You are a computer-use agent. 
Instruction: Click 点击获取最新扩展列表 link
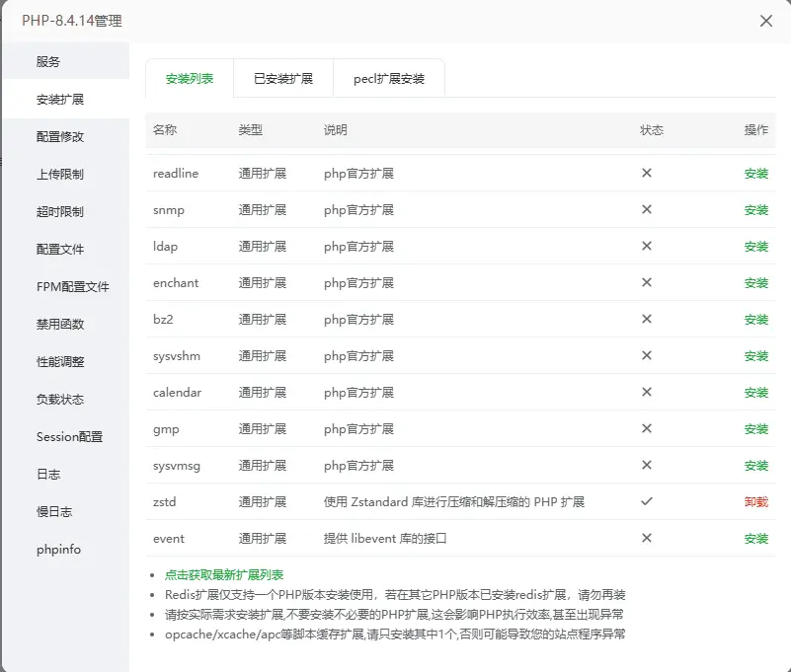pyautogui.click(x=224, y=574)
